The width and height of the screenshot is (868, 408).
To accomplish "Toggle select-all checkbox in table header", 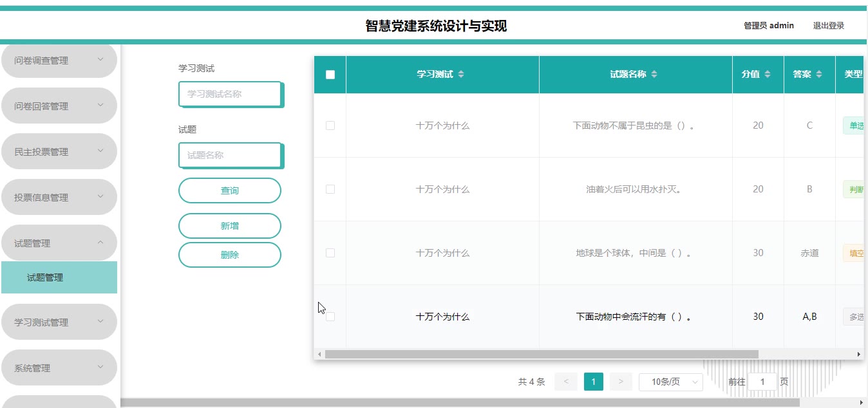I will point(330,75).
